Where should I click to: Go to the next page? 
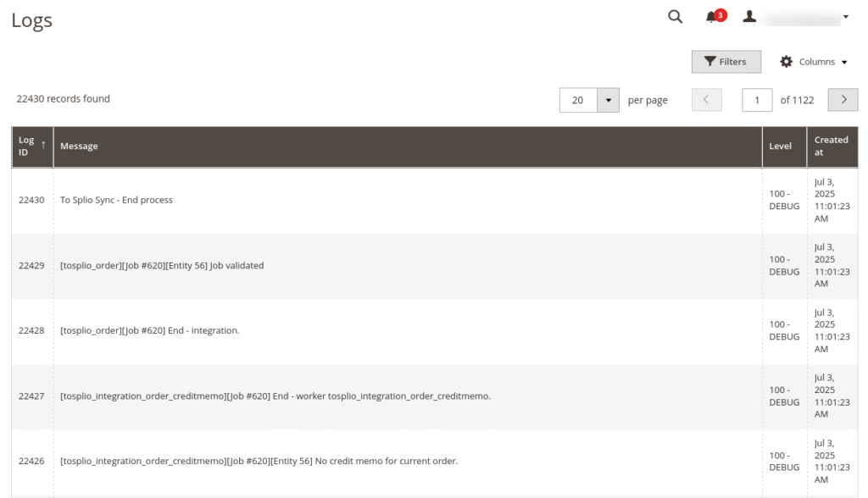[x=843, y=100]
